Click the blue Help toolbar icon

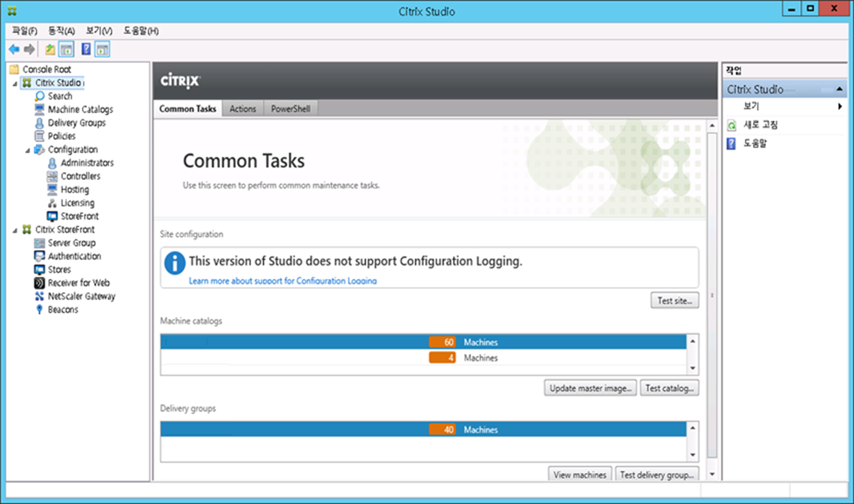pyautogui.click(x=86, y=49)
